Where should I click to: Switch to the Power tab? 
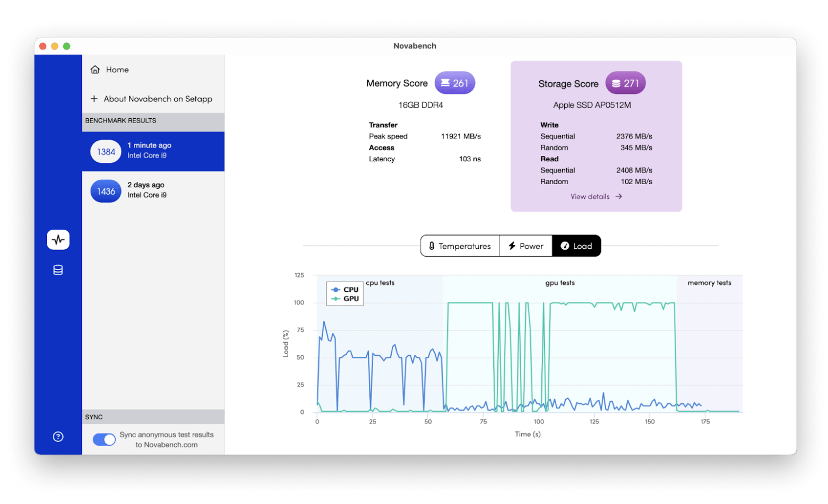[525, 246]
